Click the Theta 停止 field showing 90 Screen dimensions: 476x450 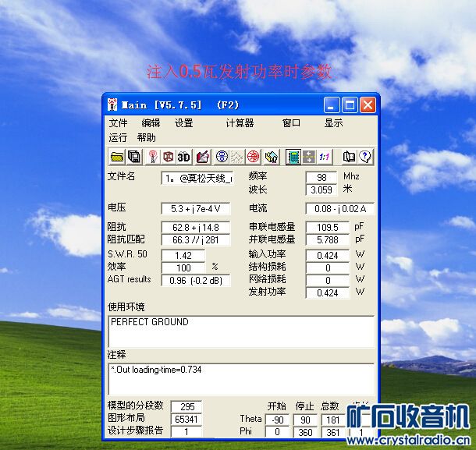point(305,420)
